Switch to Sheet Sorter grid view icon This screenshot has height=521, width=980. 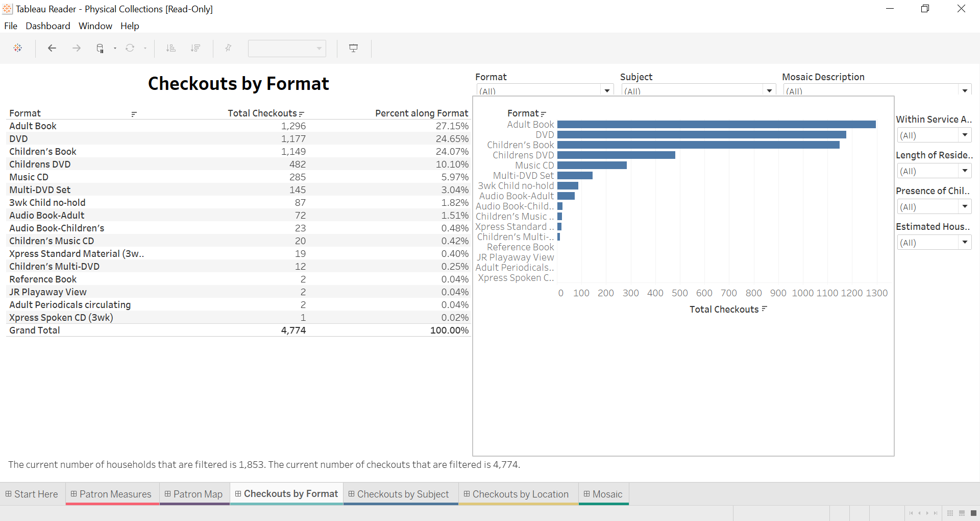click(x=950, y=513)
